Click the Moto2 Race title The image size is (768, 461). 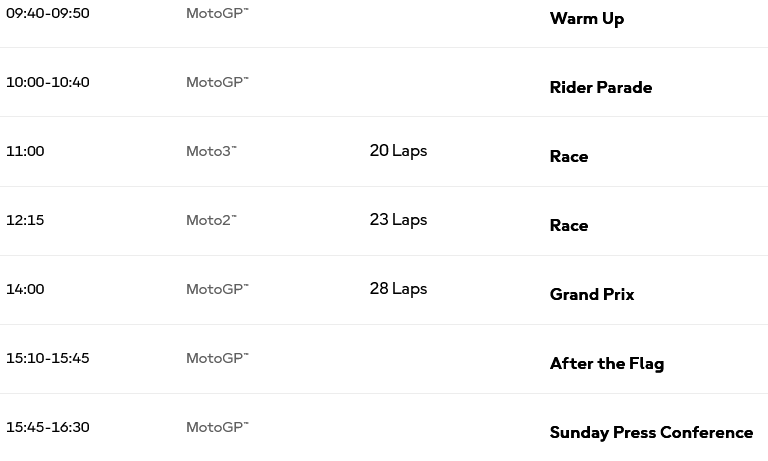pyautogui.click(x=569, y=225)
